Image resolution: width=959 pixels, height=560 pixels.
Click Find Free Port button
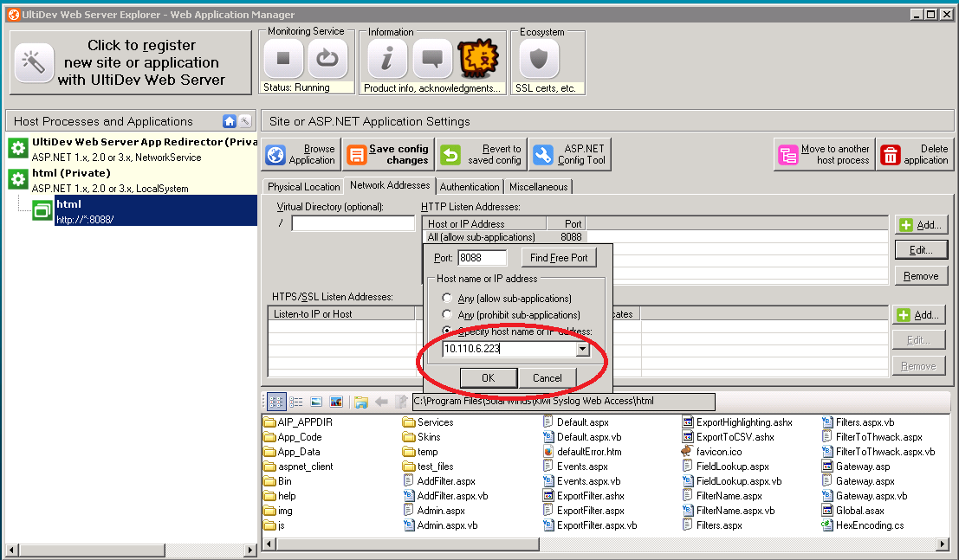[559, 258]
